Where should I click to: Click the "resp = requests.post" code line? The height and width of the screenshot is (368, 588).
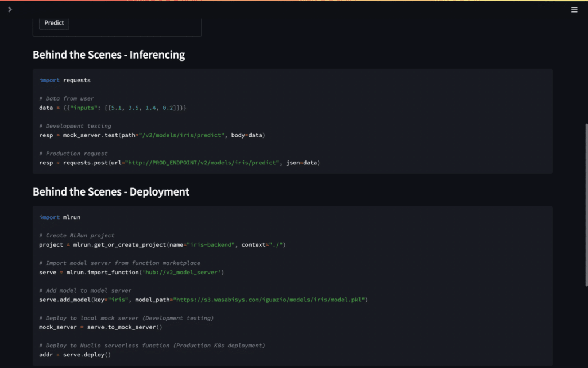[180, 163]
